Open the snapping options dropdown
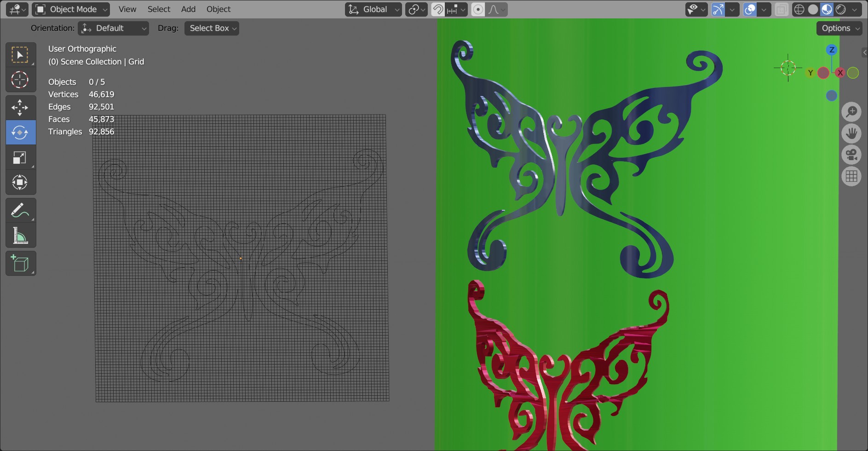Screen dimensions: 868x451 click(x=456, y=9)
